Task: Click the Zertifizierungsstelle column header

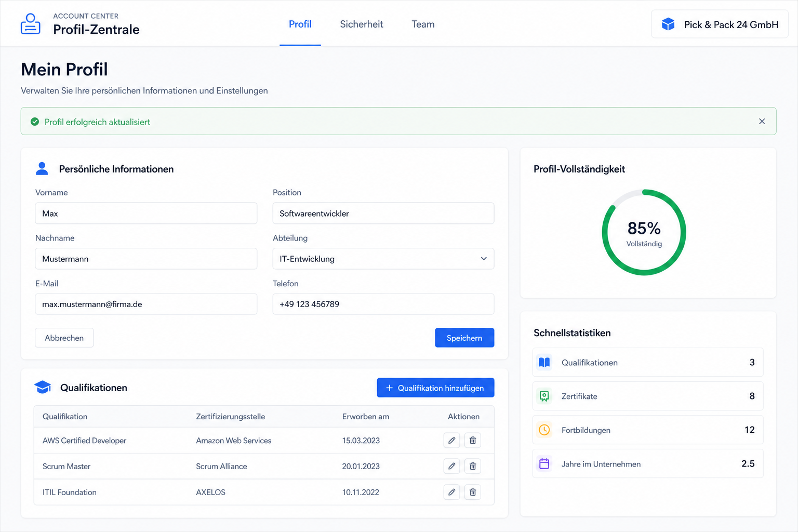Action: point(231,417)
